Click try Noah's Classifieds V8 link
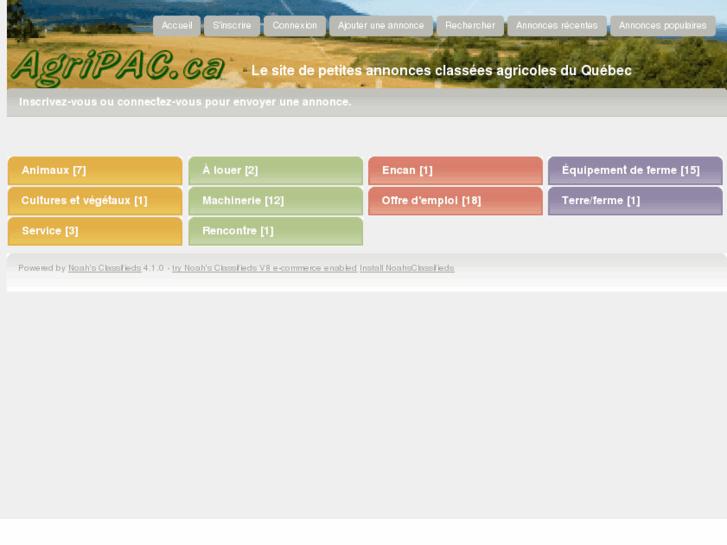Viewport: 727px width, 545px height. (264, 268)
